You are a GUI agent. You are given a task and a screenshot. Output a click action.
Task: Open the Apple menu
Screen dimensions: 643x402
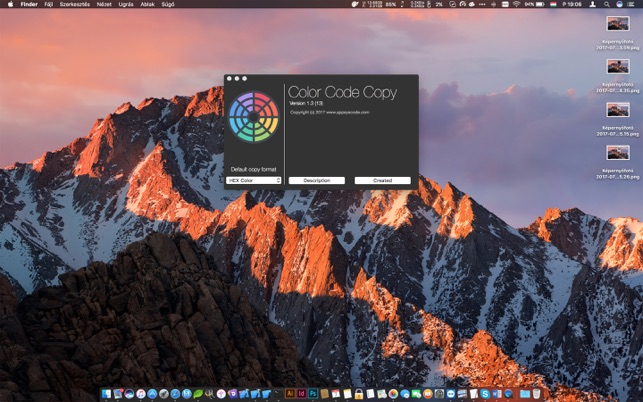pos(10,4)
